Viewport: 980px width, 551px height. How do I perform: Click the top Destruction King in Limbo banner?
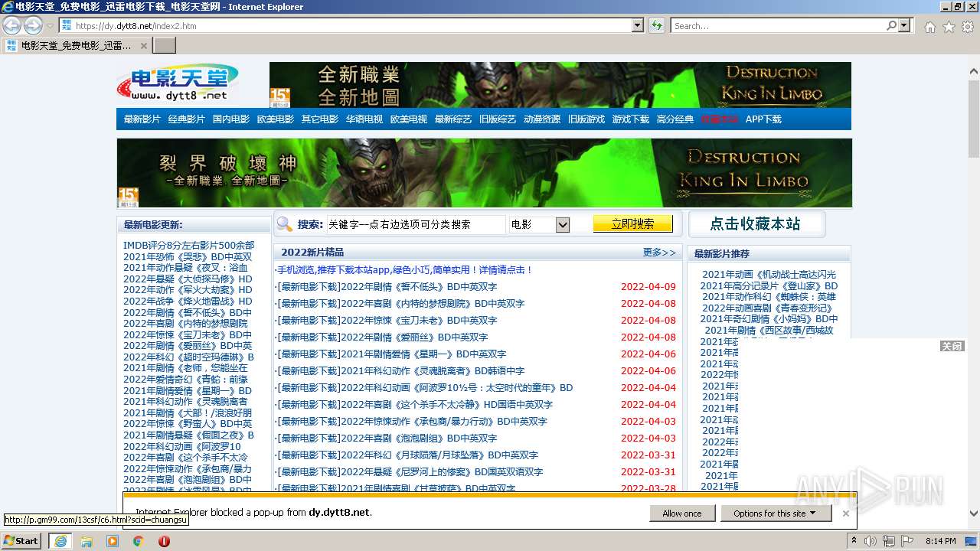560,85
